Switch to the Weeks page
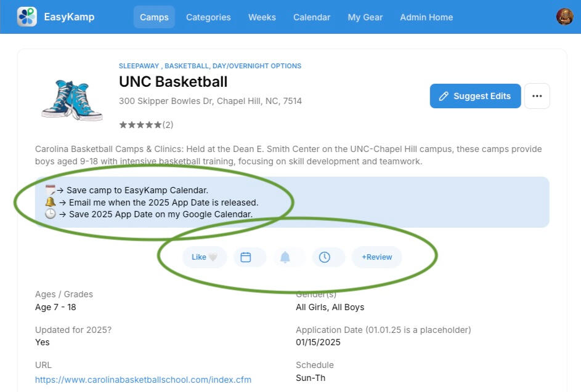581x392 pixels. (262, 17)
